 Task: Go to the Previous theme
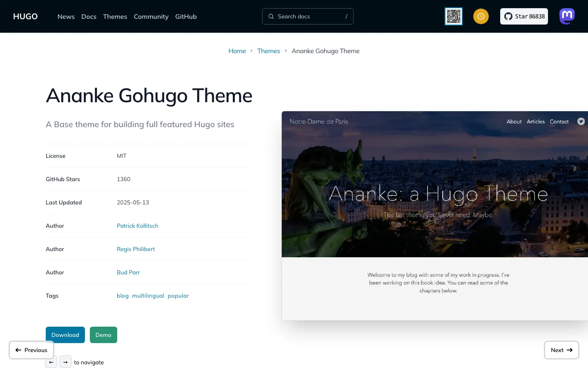31,350
